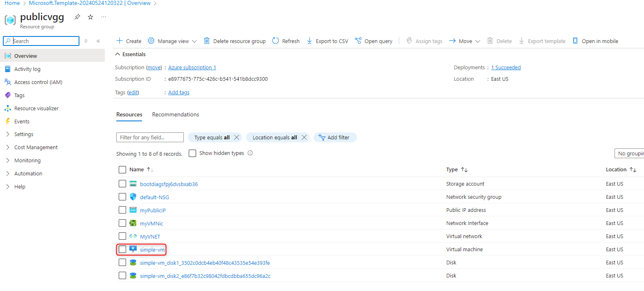This screenshot has width=644, height=291.
Task: Click the Open query icon
Action: (x=358, y=41)
